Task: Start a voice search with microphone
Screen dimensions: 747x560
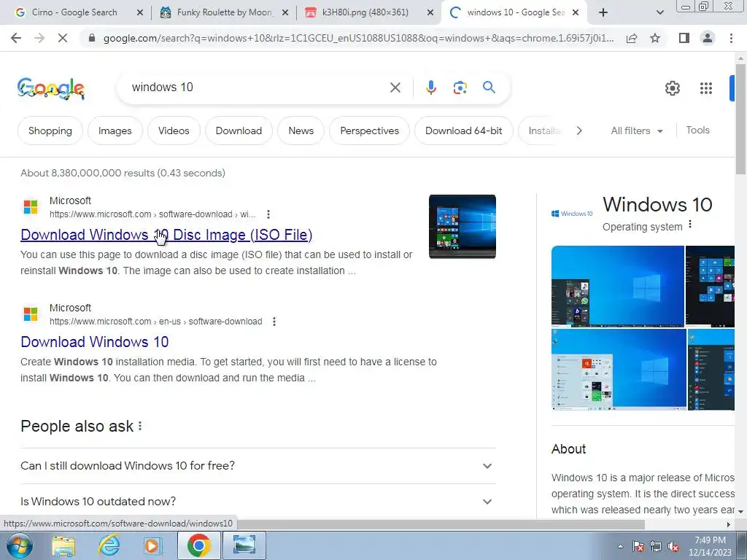Action: (x=430, y=87)
